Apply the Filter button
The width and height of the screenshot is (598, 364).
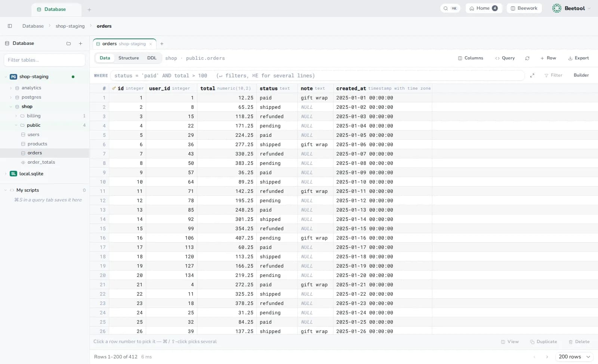(x=554, y=75)
